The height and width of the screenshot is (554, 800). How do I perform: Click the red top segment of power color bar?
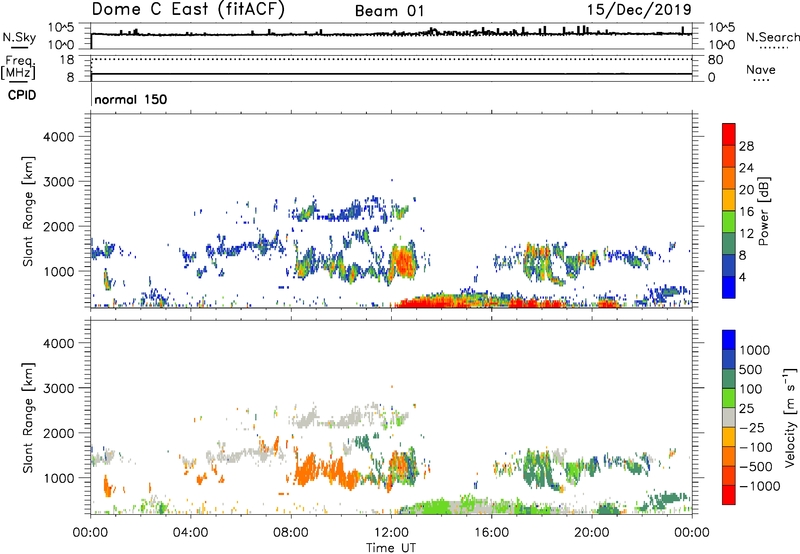[729, 134]
